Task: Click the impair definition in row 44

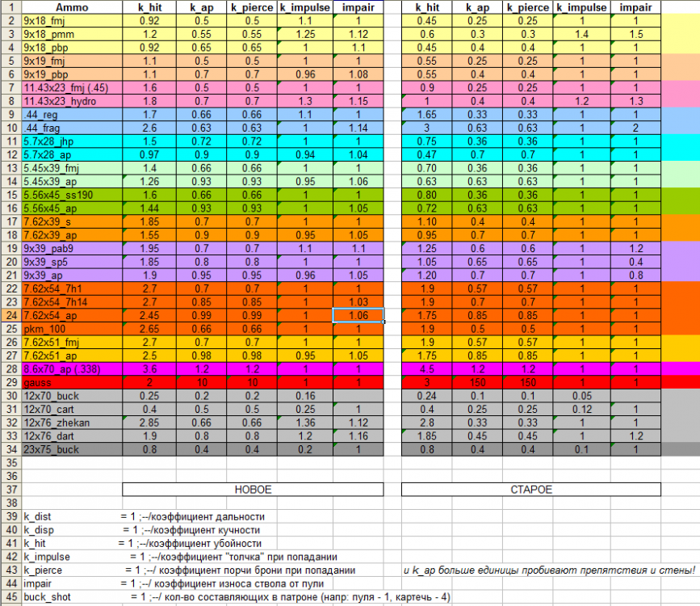Action: tap(174, 583)
